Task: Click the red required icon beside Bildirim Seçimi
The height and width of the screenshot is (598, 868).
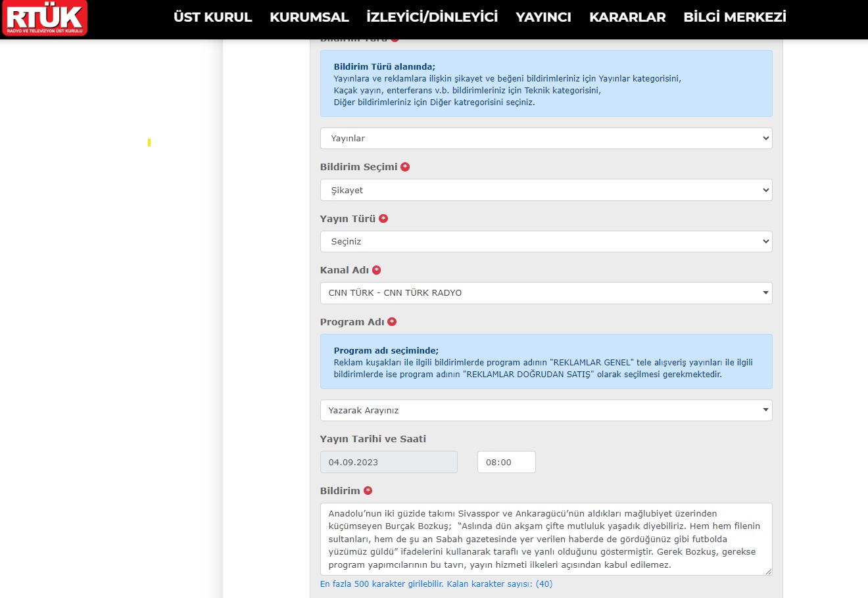Action: (405, 167)
